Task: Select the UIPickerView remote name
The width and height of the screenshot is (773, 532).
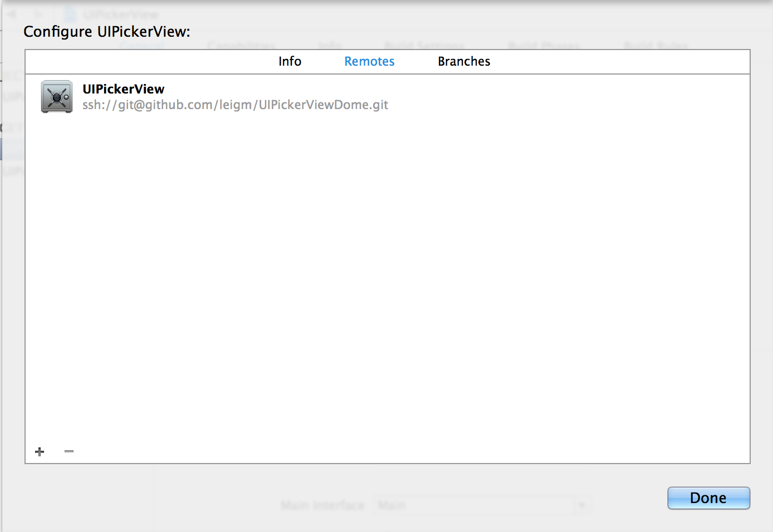Action: [124, 89]
